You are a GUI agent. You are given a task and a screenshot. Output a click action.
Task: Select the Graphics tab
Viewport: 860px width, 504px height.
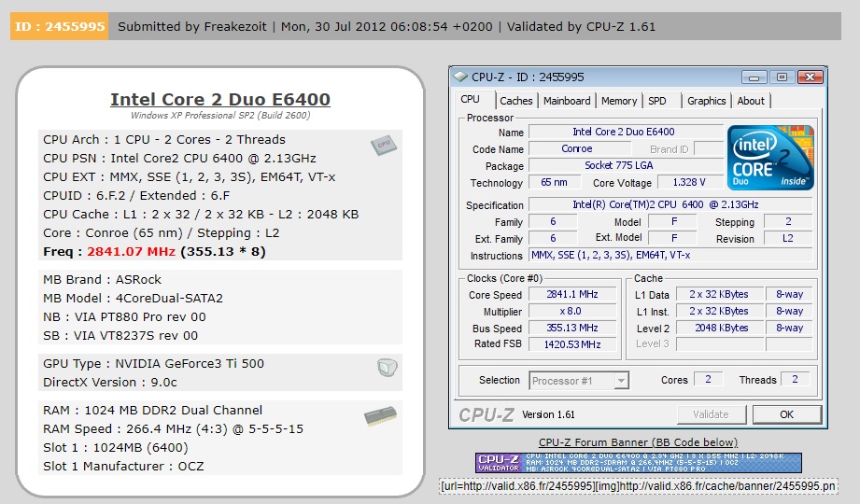click(x=707, y=101)
